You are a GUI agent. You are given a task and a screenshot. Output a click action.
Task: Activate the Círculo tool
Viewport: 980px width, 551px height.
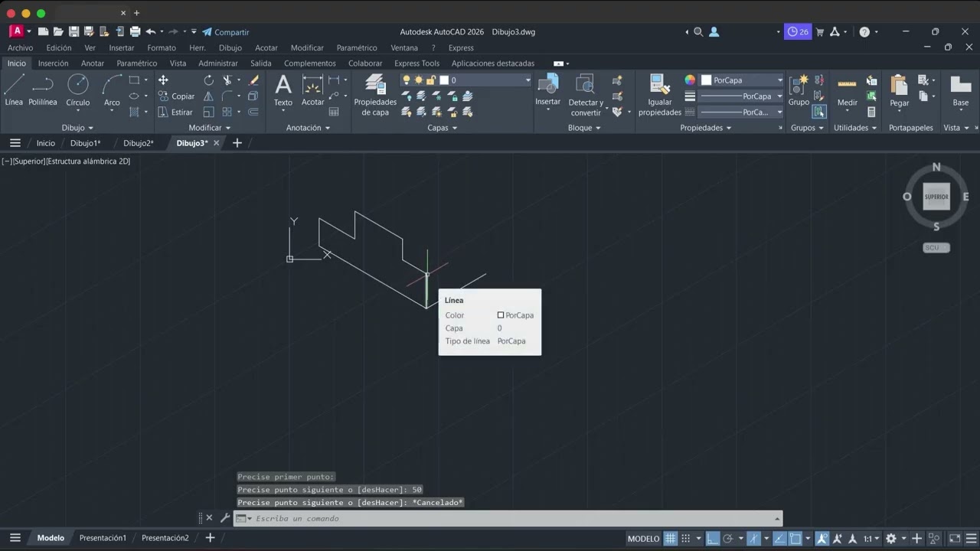coord(78,90)
